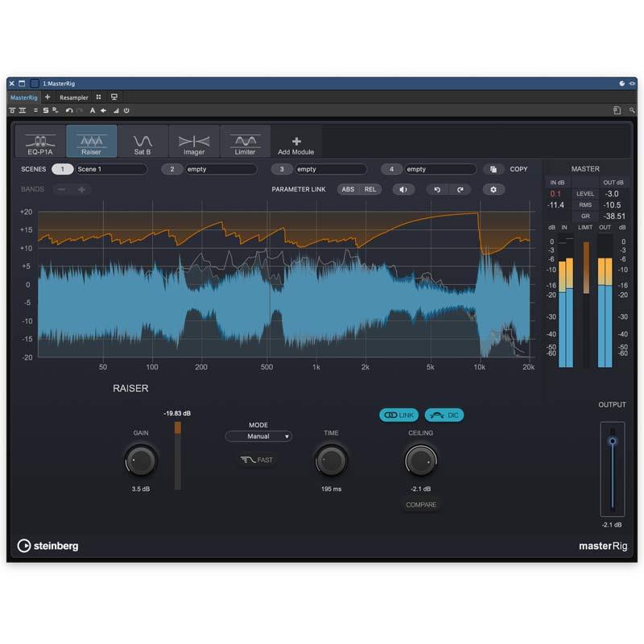Undo the last parameter change
The height and width of the screenshot is (644, 644).
point(436,188)
